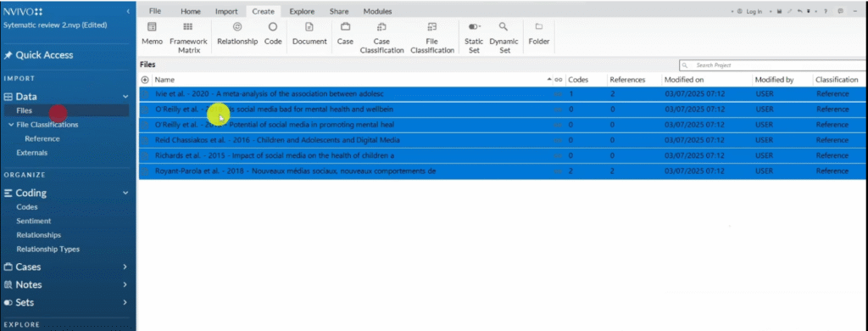Open the feedback chat icon
The width and height of the screenshot is (868, 331).
point(841,11)
